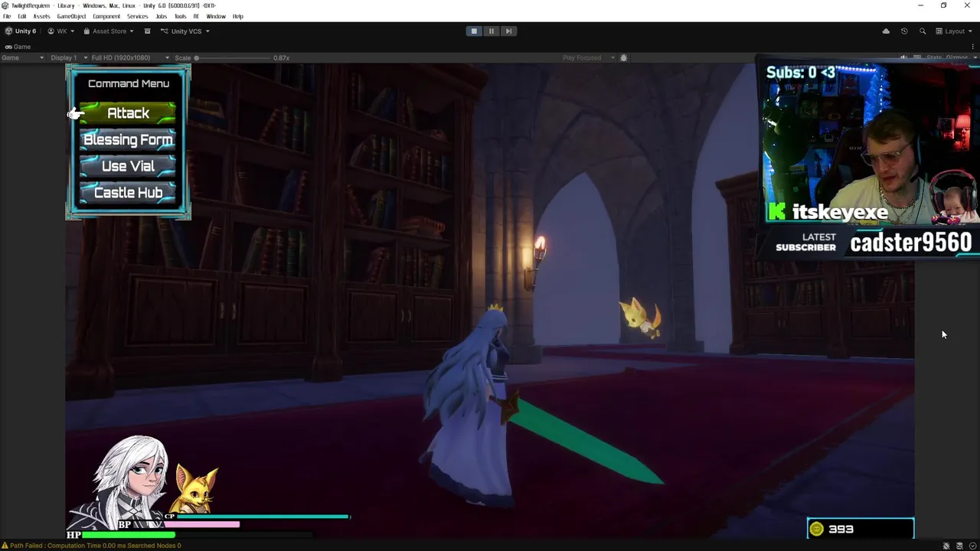The height and width of the screenshot is (551, 980).
Task: Open the Assets menu
Action: click(x=41, y=16)
